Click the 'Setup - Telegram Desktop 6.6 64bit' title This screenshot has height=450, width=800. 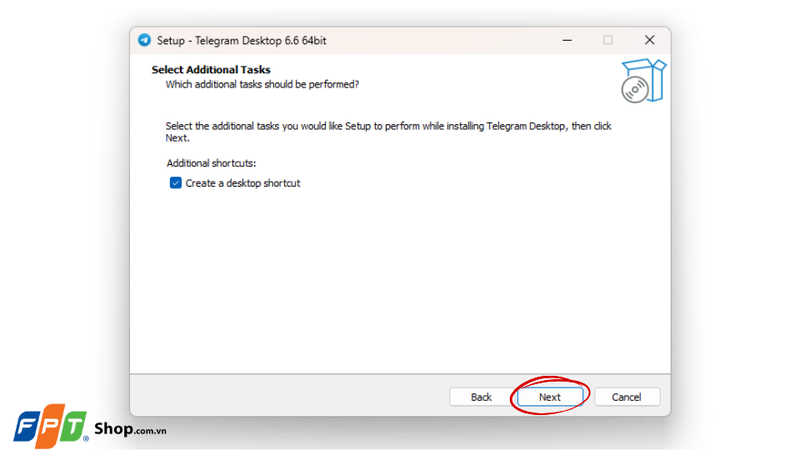pos(241,40)
